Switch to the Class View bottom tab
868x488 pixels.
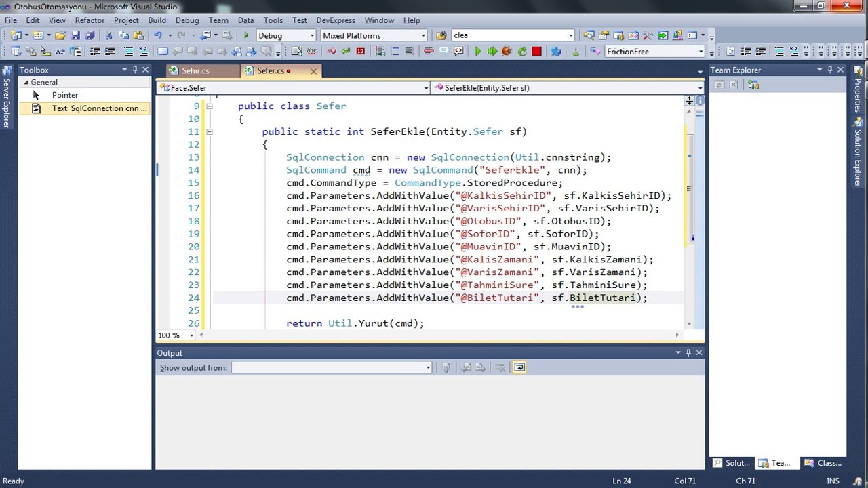click(x=823, y=463)
